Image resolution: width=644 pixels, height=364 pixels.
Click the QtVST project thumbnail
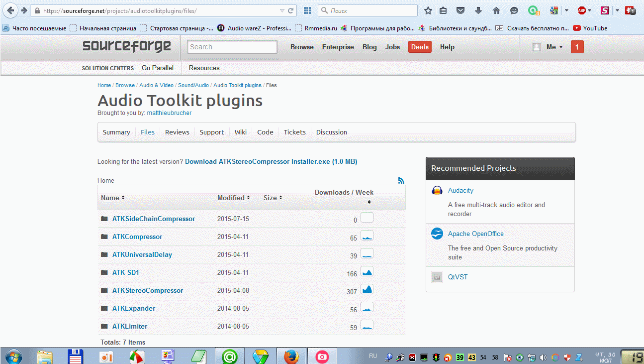[x=437, y=277]
